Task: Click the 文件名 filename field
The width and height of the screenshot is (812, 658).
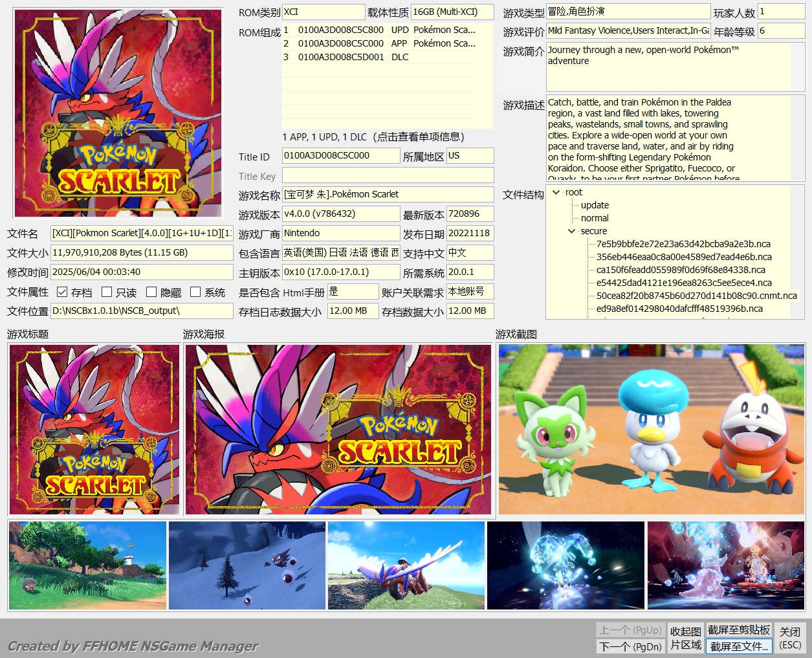Action: point(142,234)
